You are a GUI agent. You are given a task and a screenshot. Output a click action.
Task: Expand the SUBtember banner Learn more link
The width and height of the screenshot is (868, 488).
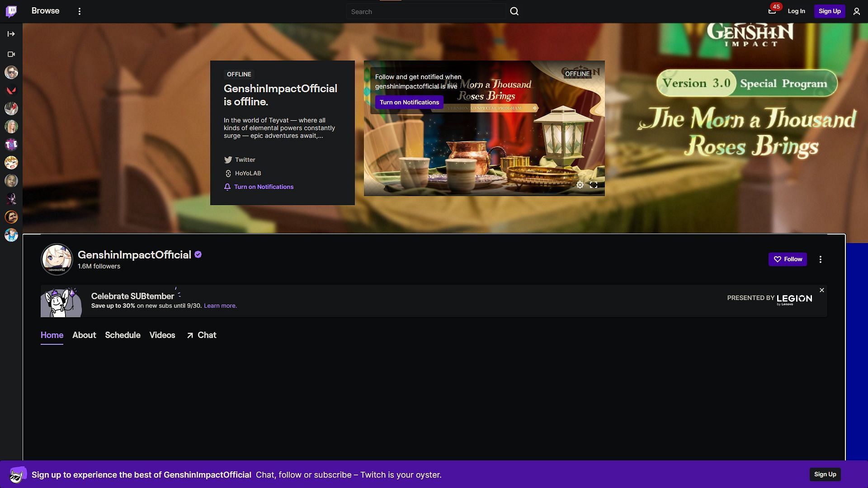[221, 305]
